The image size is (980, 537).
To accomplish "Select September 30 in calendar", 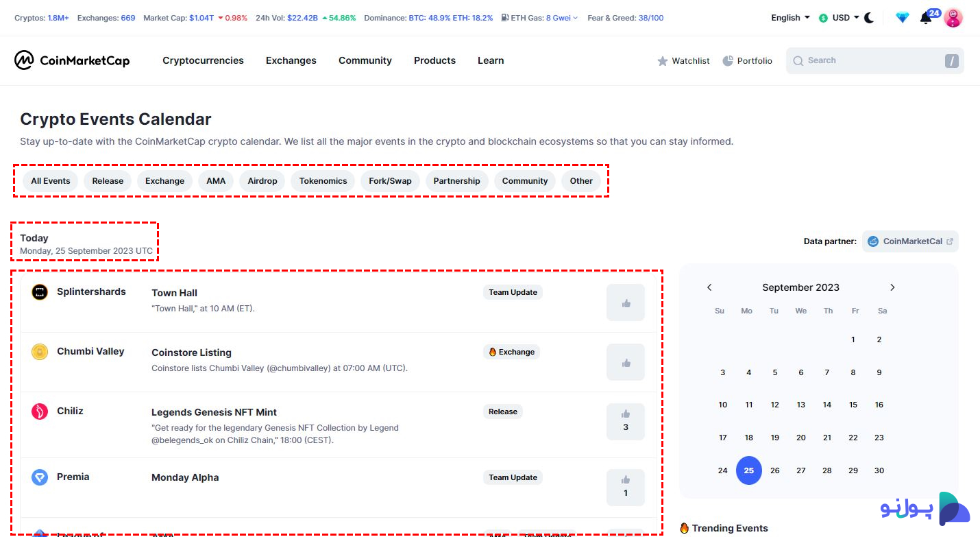I will pos(879,470).
